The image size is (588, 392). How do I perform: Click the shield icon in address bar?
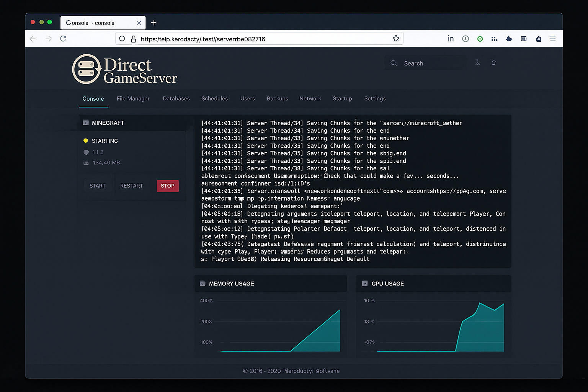click(x=122, y=39)
